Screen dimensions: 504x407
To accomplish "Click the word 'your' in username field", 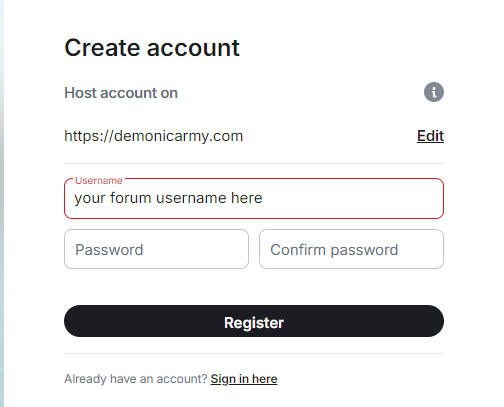I will point(90,199).
